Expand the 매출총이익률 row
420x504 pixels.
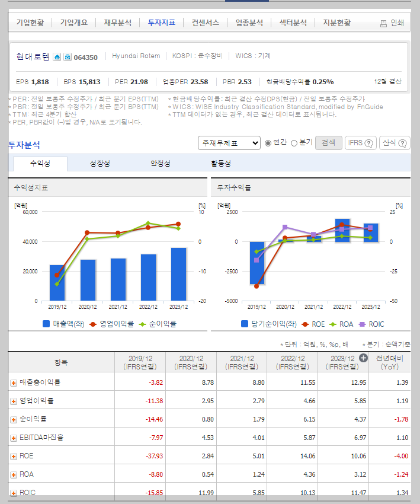[14, 383]
